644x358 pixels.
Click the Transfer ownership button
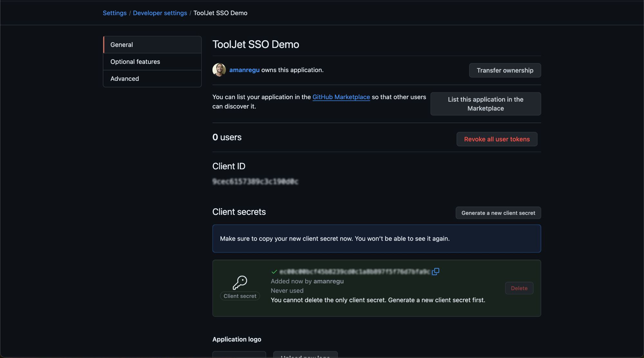point(505,70)
